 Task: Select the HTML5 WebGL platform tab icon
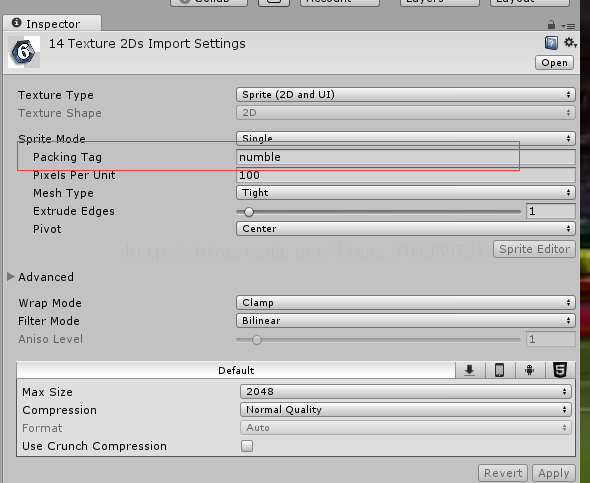click(560, 370)
